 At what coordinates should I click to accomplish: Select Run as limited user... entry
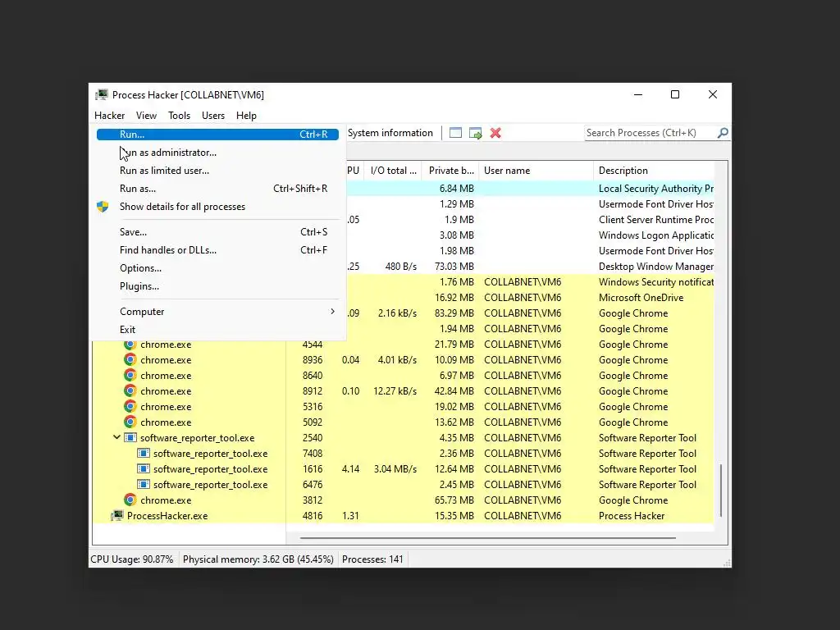[x=217, y=171]
